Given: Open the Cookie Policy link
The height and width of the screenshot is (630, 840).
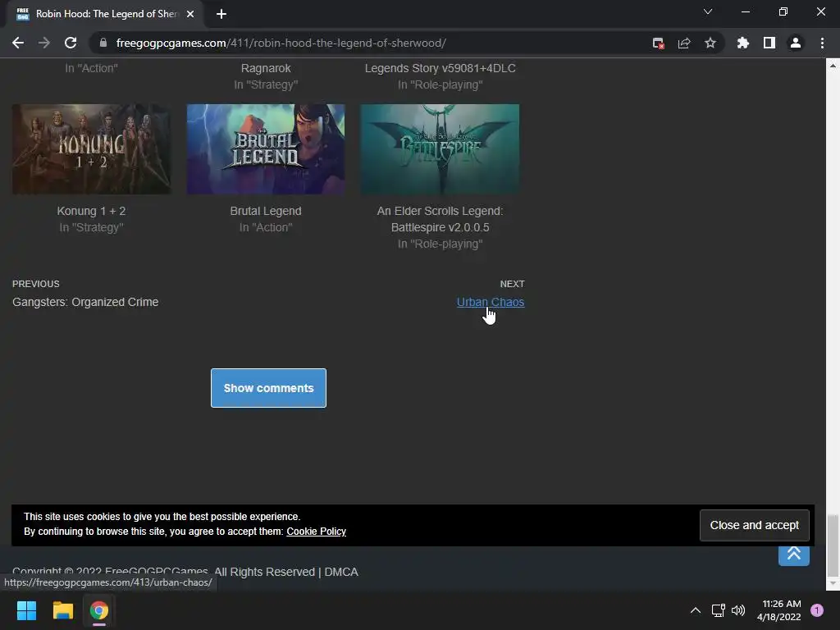Looking at the screenshot, I should point(316,532).
